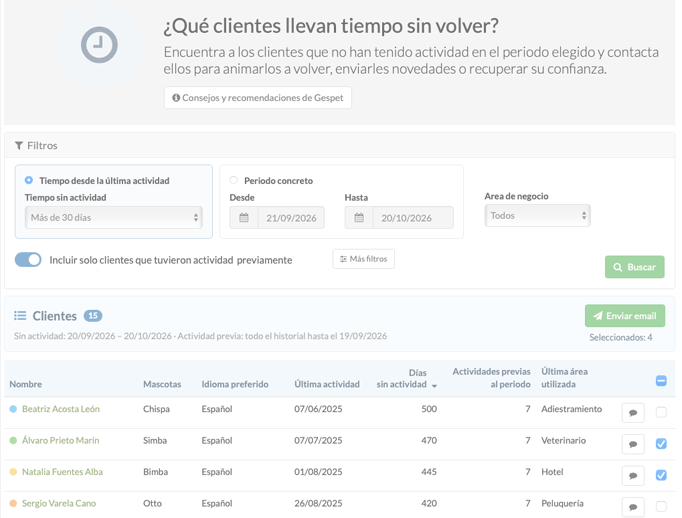Click Desde date field 21/09/2026

(x=291, y=218)
